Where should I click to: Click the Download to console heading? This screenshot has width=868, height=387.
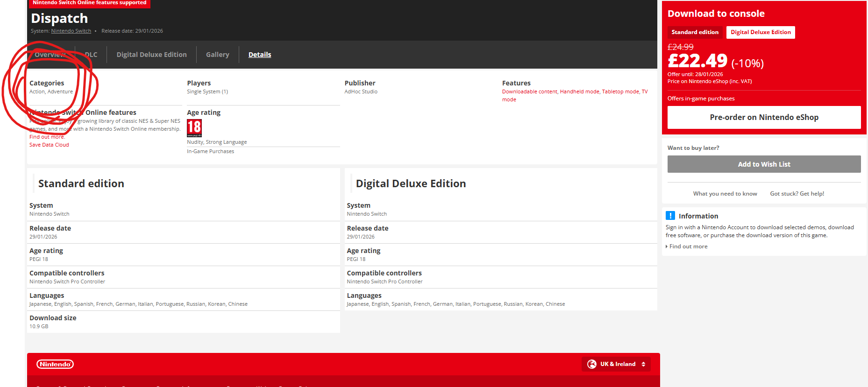click(716, 14)
